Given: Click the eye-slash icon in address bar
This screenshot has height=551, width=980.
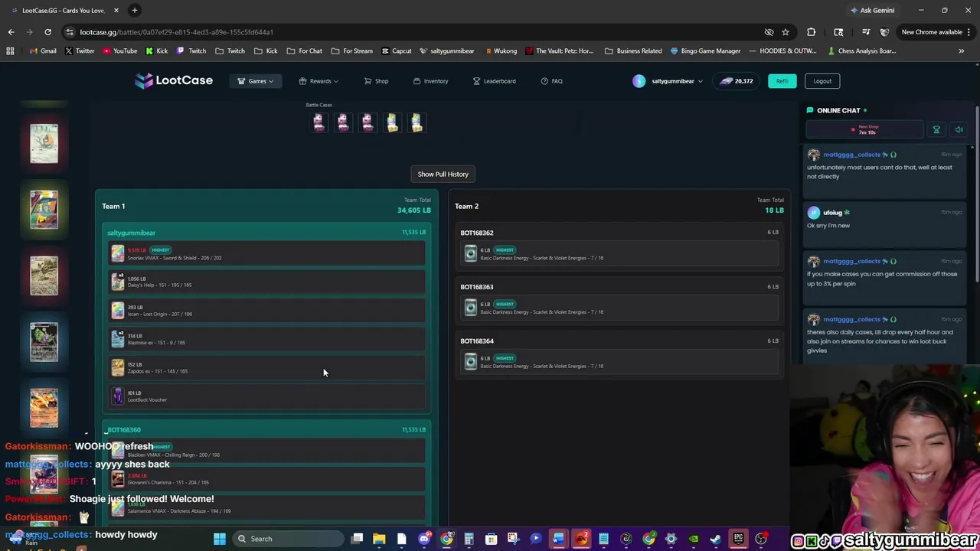Looking at the screenshot, I should (x=769, y=32).
